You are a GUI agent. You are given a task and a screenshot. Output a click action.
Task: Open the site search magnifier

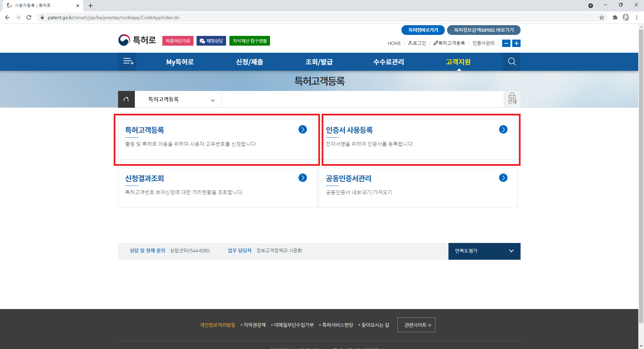tap(511, 62)
